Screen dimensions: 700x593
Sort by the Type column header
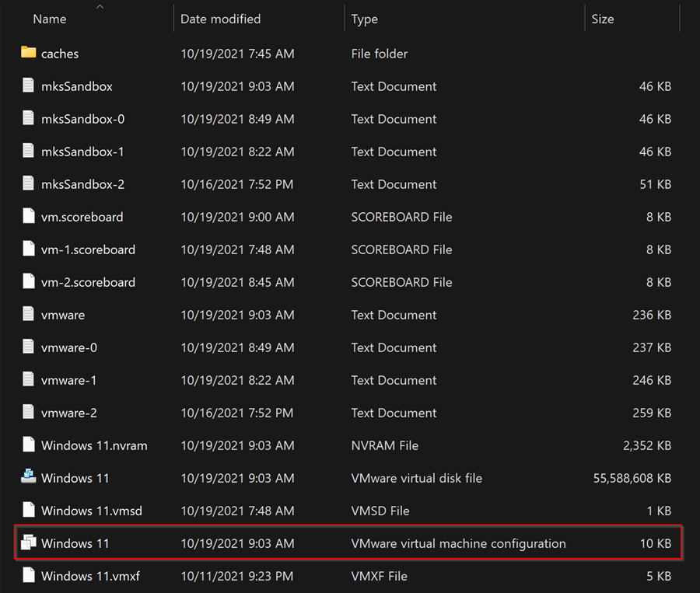tap(364, 19)
